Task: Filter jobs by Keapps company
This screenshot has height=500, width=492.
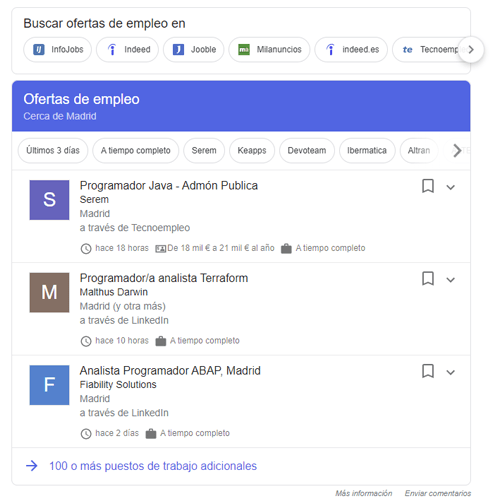Action: (x=252, y=151)
